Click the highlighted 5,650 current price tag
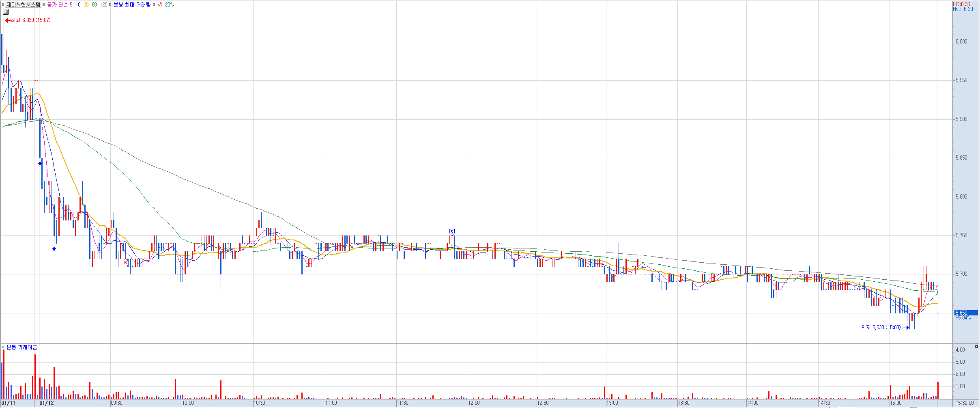This screenshot has height=408, width=980. 966,313
